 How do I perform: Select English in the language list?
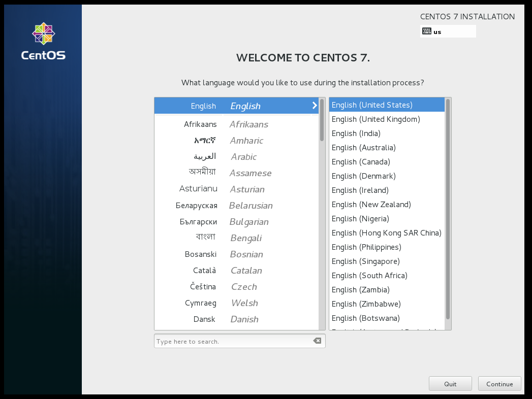pos(236,106)
